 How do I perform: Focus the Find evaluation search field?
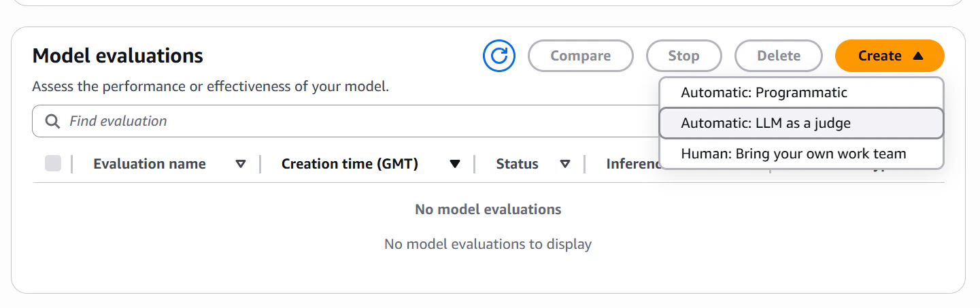pyautogui.click(x=340, y=121)
